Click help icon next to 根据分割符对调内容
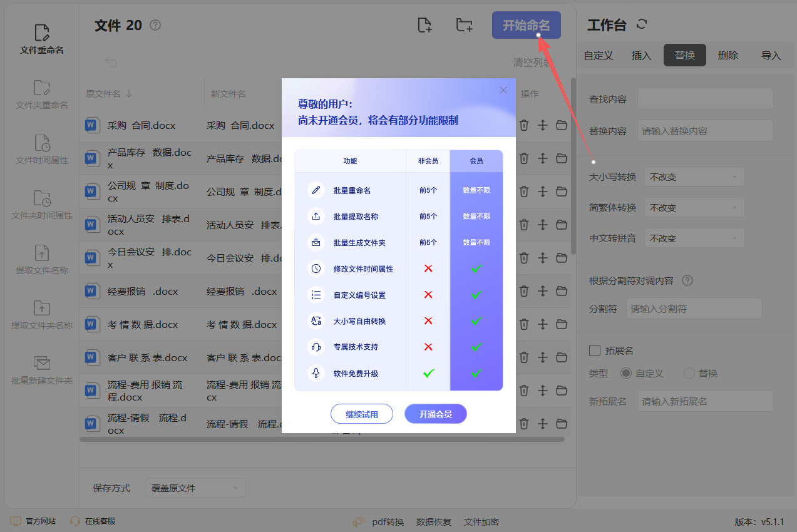The image size is (797, 532). (687, 280)
